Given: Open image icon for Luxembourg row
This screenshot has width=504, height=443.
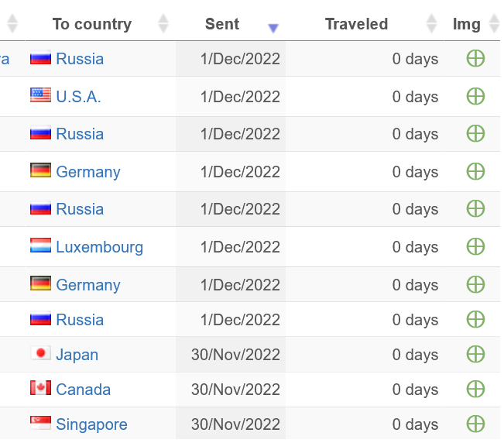Looking at the screenshot, I should pyautogui.click(x=475, y=246).
